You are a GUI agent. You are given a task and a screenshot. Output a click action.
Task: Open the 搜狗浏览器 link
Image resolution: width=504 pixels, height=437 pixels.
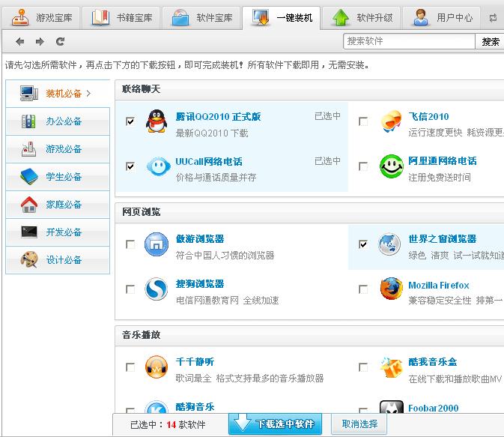(x=200, y=284)
